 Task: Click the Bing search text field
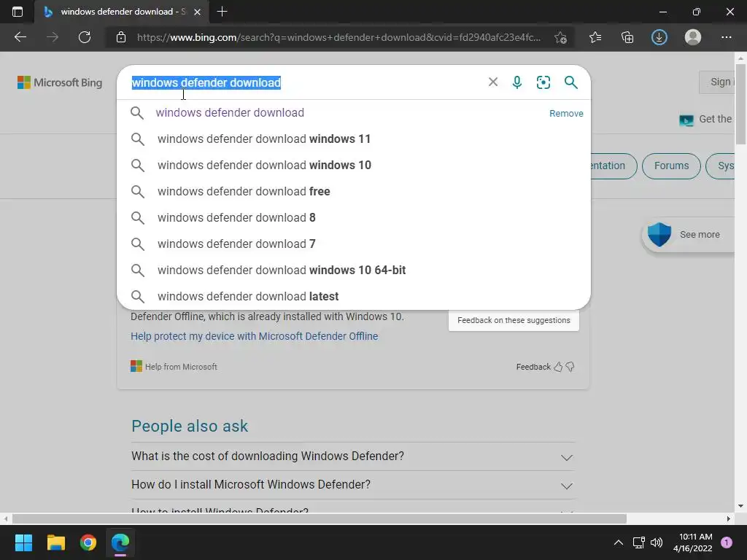pyautogui.click(x=305, y=82)
